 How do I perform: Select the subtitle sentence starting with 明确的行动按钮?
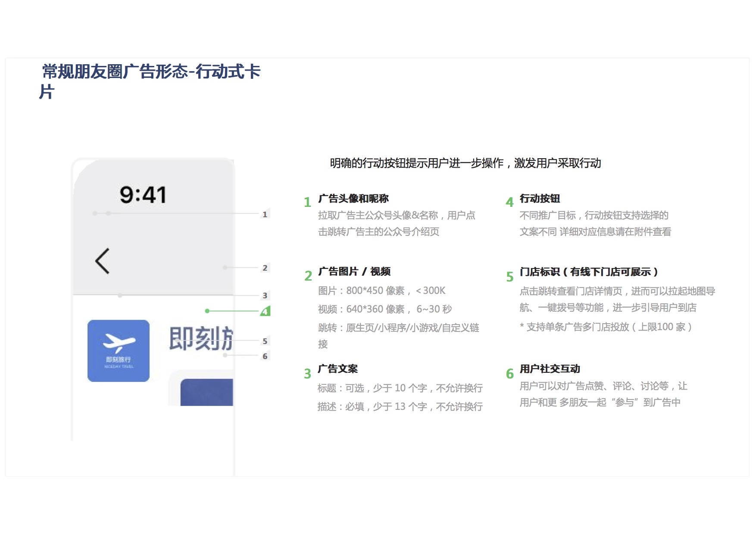(465, 163)
